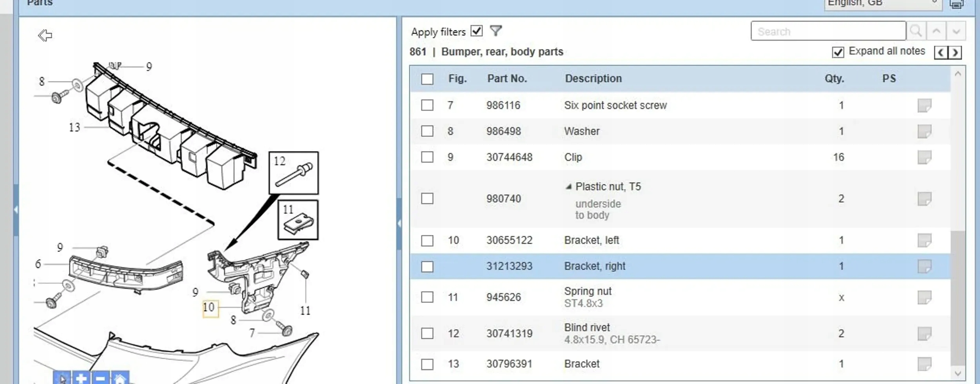The image size is (980, 384).
Task: Check the Bracket, right 31213293 row
Action: click(x=427, y=267)
